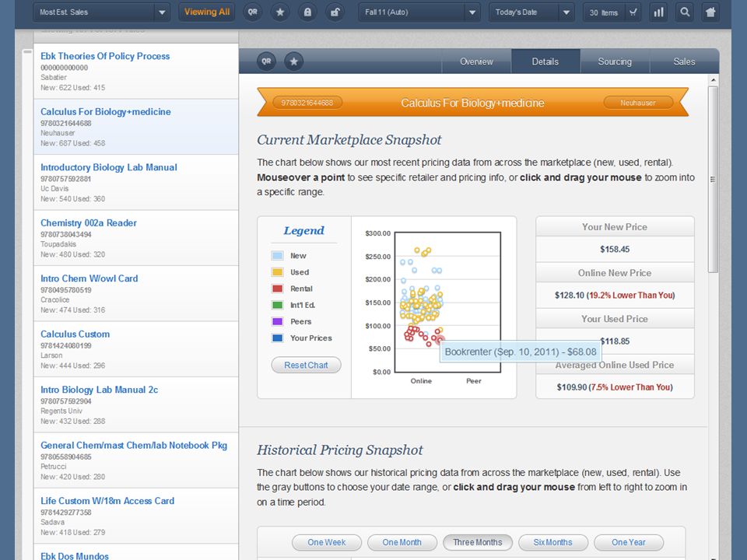
Task: Switch to the Sourcing tab
Action: coord(615,61)
